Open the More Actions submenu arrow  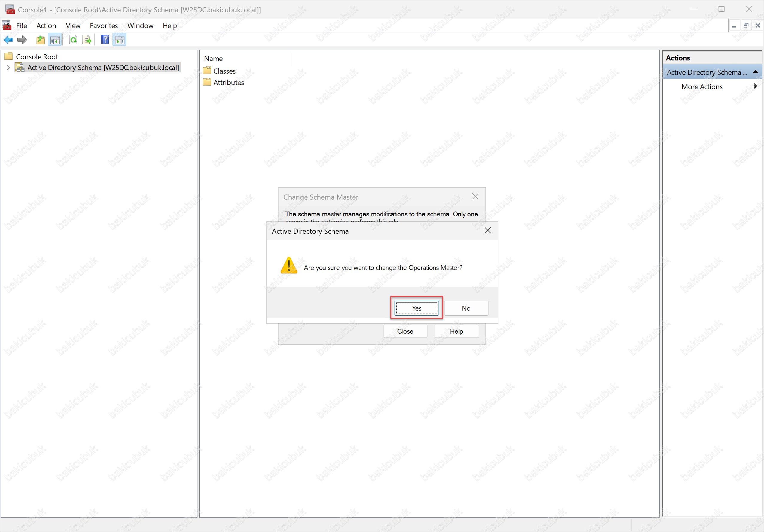(756, 86)
